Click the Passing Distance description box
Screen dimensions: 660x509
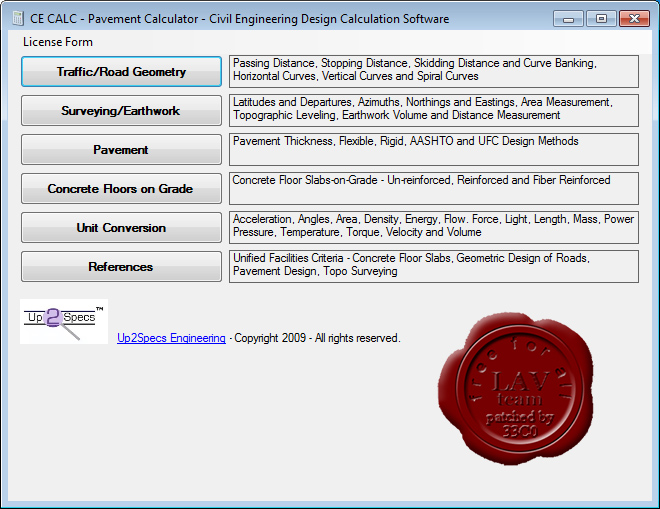pos(434,71)
